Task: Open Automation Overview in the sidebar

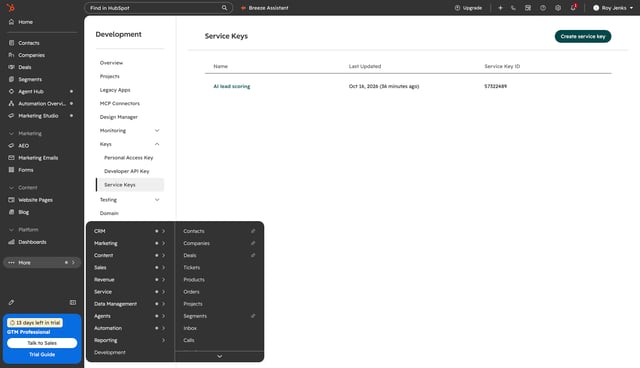Action: click(x=41, y=104)
